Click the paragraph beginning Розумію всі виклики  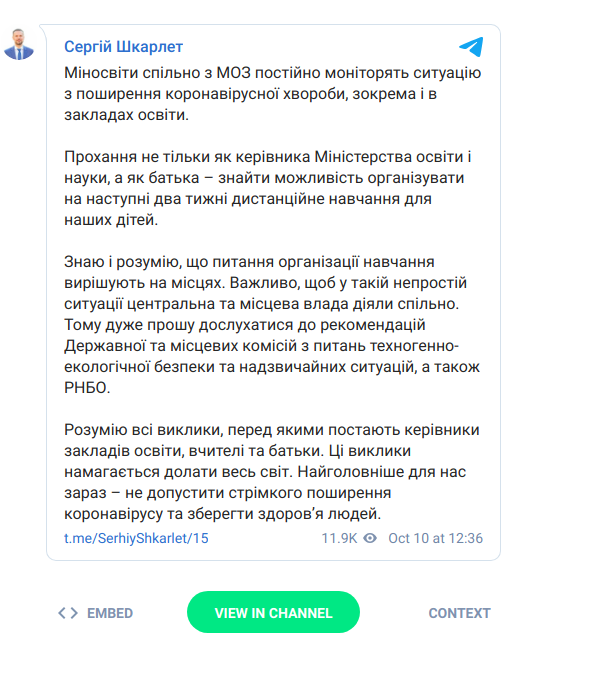tap(272, 472)
